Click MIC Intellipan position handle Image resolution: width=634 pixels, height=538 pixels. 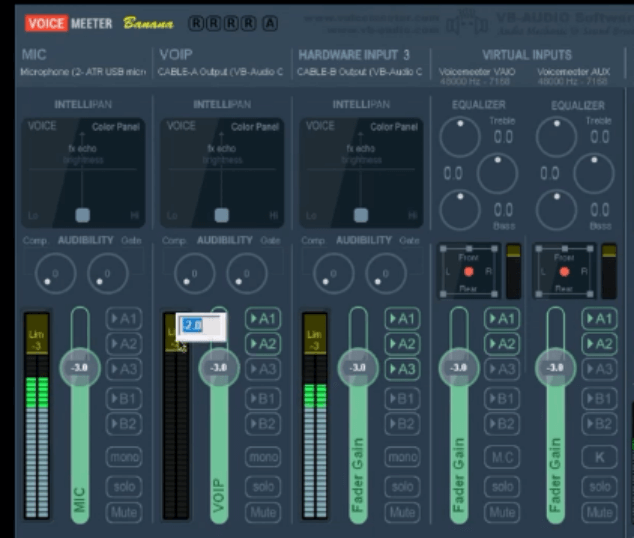[83, 215]
